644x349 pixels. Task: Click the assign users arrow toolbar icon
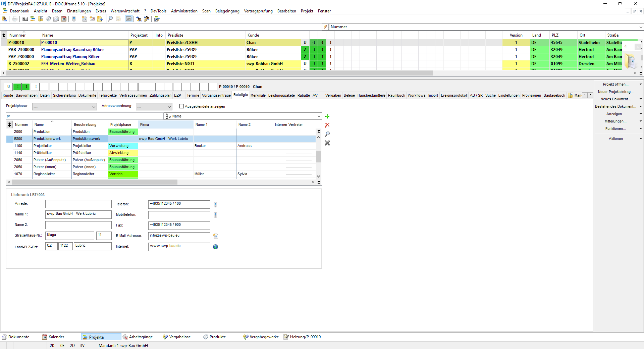(x=139, y=19)
